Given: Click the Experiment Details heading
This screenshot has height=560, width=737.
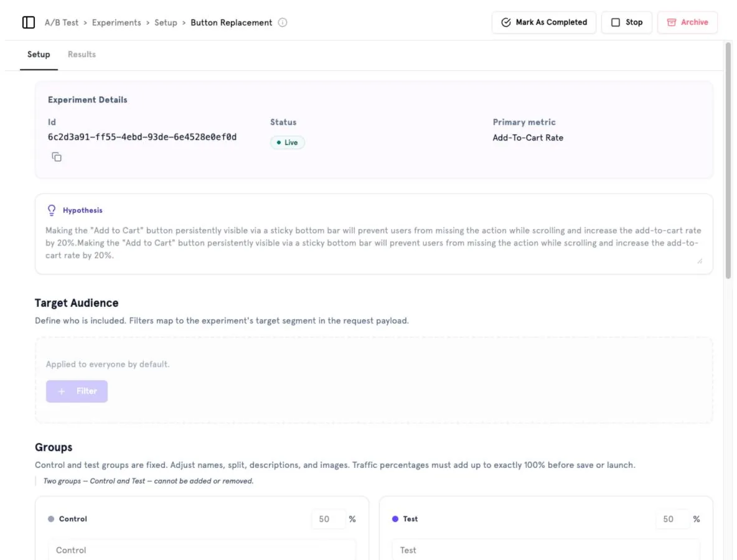Looking at the screenshot, I should (87, 100).
